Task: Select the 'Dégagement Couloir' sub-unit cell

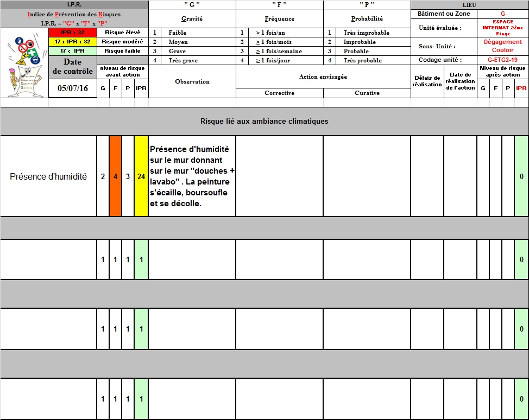Action: pyautogui.click(x=502, y=46)
